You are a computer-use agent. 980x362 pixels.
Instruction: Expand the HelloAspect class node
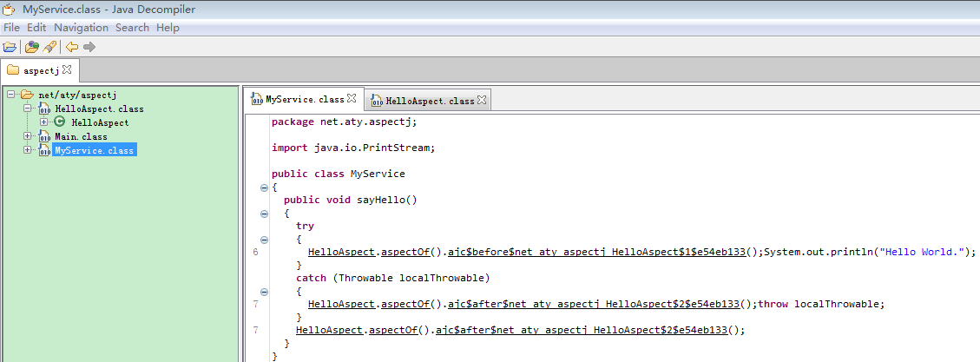(43, 122)
